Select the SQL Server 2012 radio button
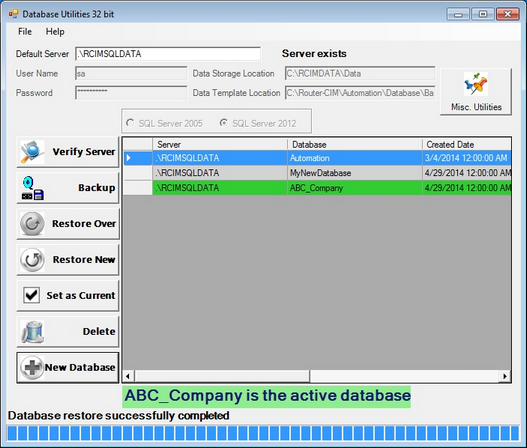Screen dimensions: 527x448 [x=224, y=123]
